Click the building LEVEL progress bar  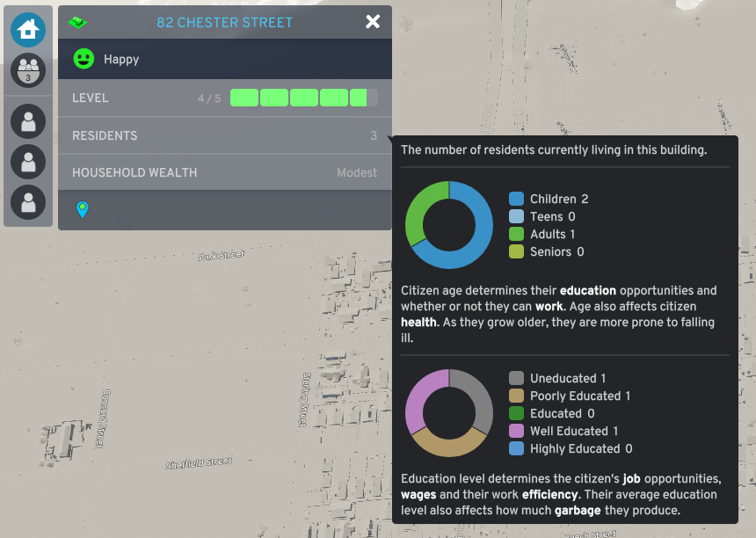302,98
